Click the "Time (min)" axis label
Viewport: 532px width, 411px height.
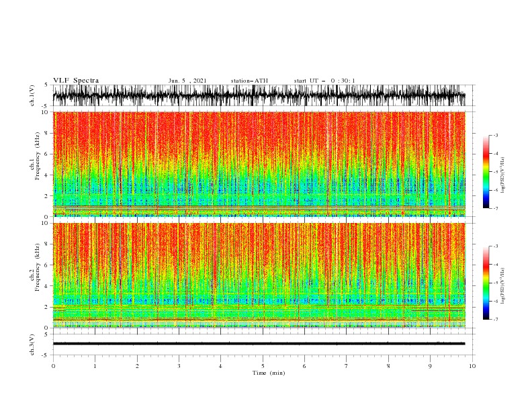(x=269, y=373)
